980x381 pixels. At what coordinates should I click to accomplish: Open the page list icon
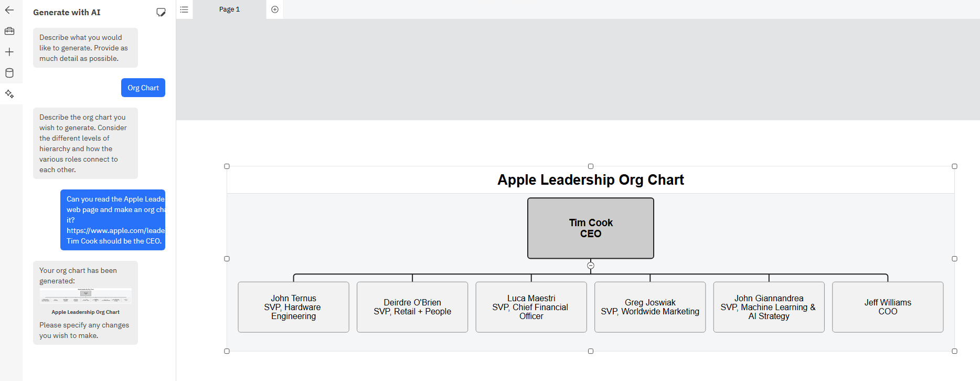[x=184, y=9]
